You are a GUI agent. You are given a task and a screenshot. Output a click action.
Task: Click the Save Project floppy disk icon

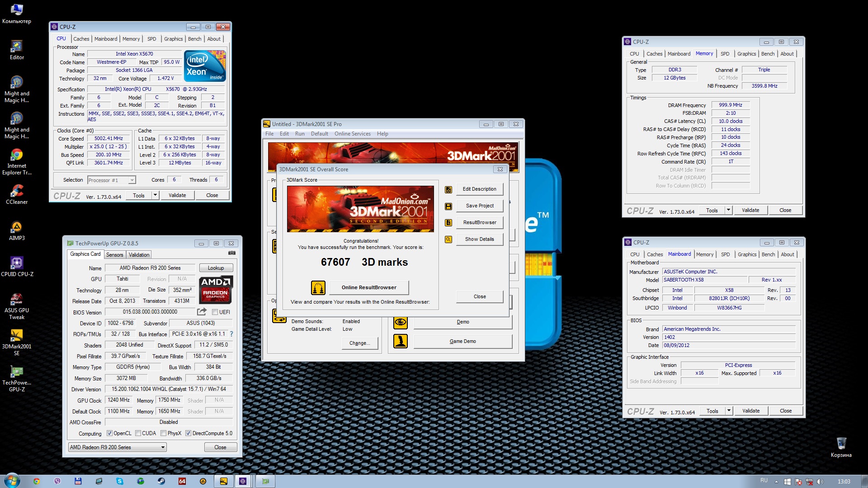coord(448,206)
